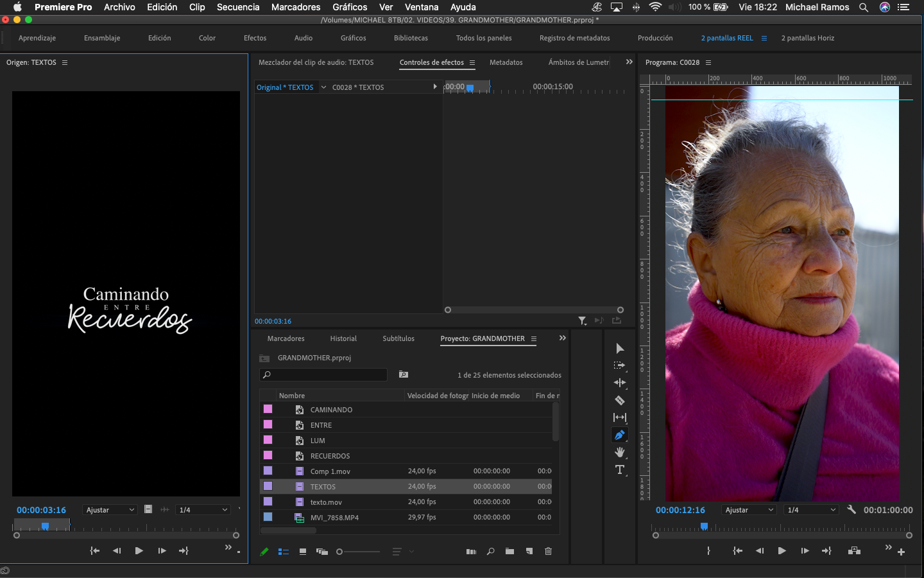Open the Programa: C0028 panel menu
The height and width of the screenshot is (578, 924).
click(708, 62)
